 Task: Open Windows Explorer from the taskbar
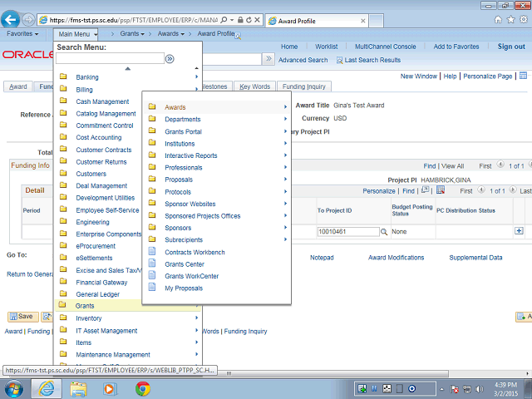[x=78, y=388]
